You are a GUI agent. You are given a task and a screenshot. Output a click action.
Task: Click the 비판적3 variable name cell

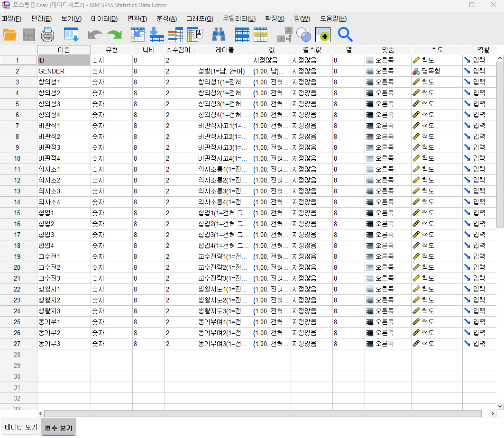pyautogui.click(x=64, y=147)
